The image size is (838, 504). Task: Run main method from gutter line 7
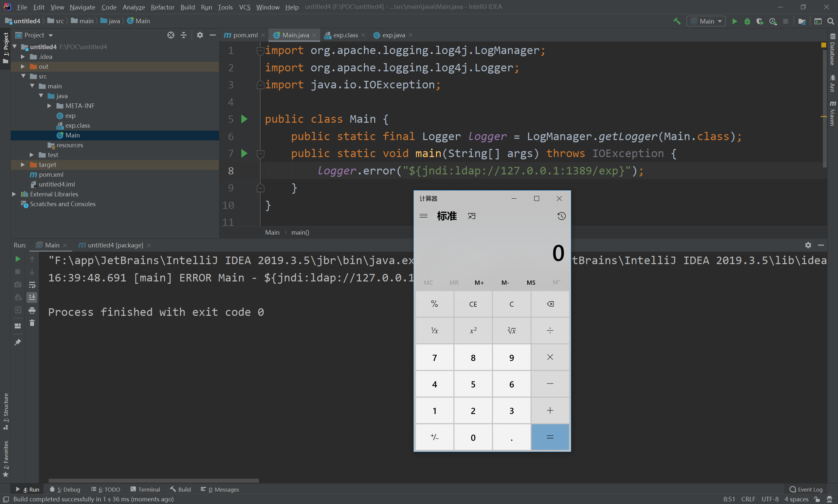pyautogui.click(x=244, y=153)
